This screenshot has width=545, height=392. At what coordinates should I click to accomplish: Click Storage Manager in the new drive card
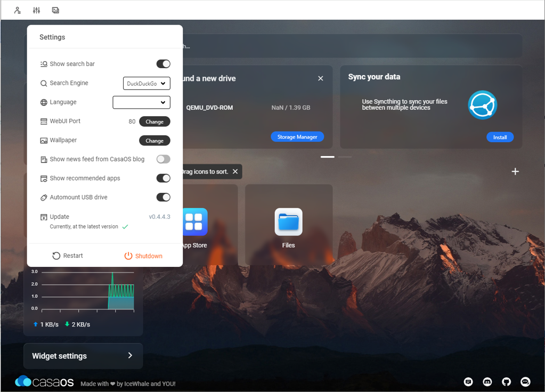297,136
